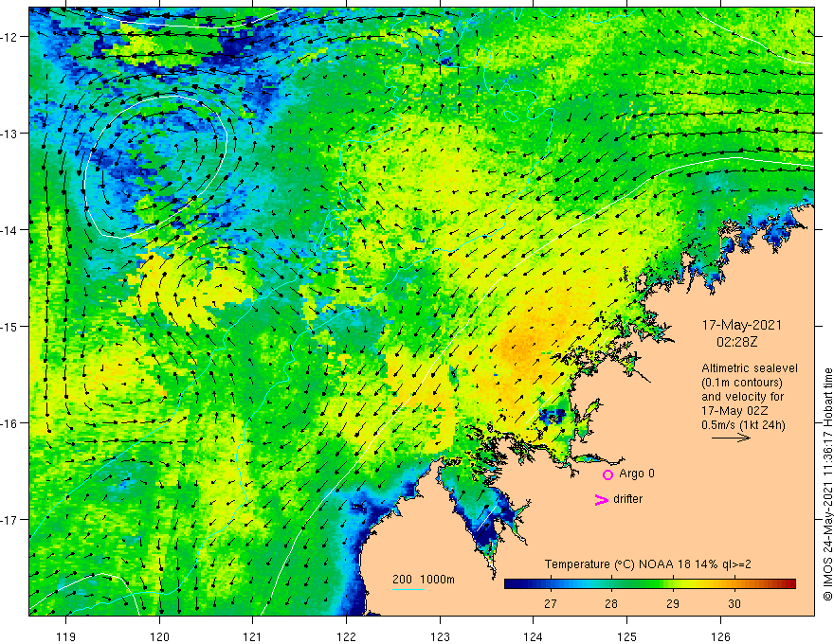This screenshot has width=834, height=644.
Task: Click the dark blue end of color bar
Action: pos(512,583)
